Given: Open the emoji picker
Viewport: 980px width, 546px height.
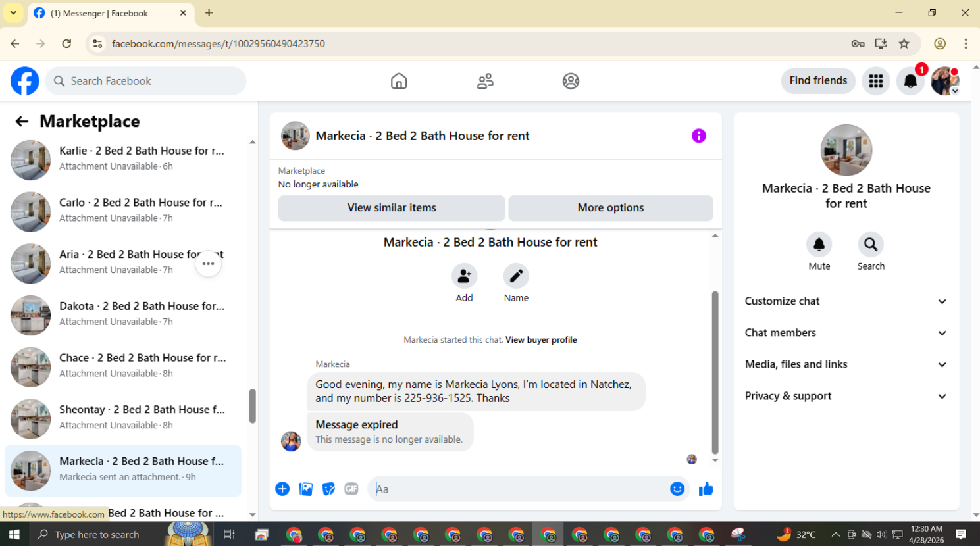Looking at the screenshot, I should 677,489.
